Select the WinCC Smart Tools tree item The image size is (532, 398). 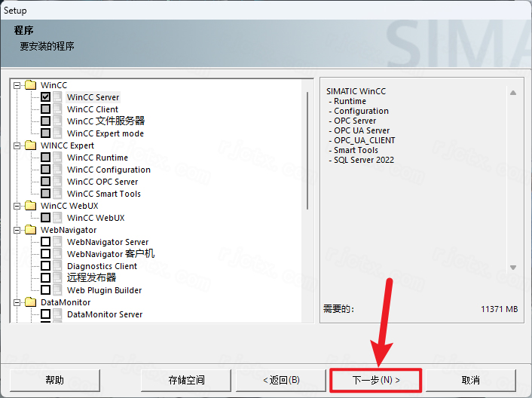click(x=103, y=194)
